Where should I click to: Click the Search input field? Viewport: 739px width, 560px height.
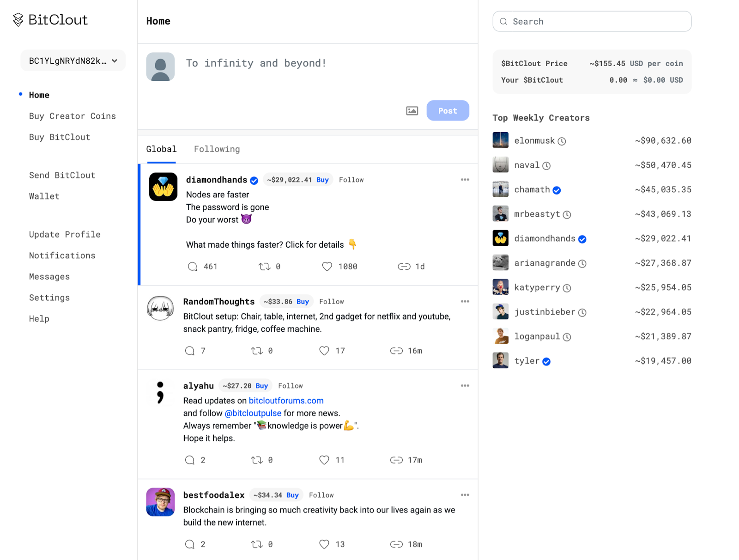click(592, 21)
